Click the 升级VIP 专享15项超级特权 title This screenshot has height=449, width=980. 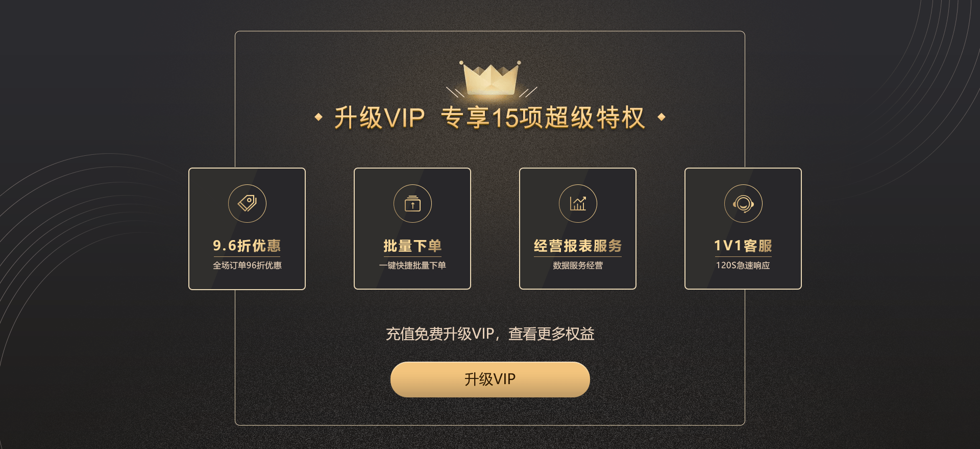pyautogui.click(x=490, y=117)
